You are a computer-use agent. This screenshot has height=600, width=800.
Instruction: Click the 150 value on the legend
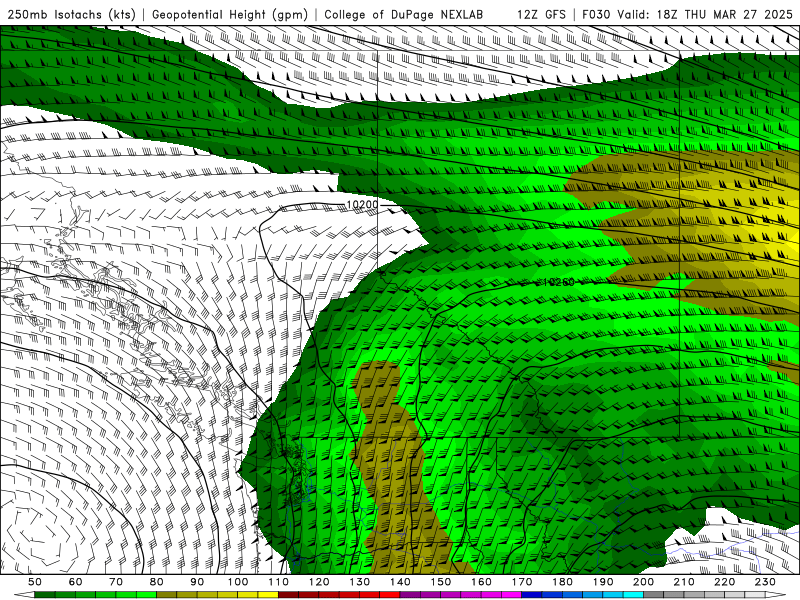(441, 582)
